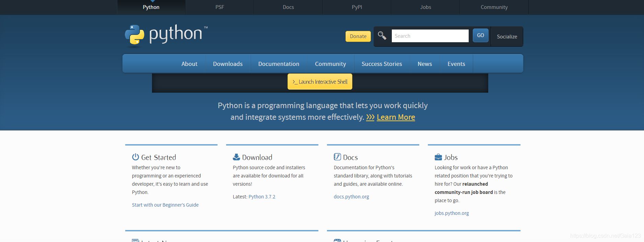
Task: Open the Success Stories menu
Action: tap(382, 64)
